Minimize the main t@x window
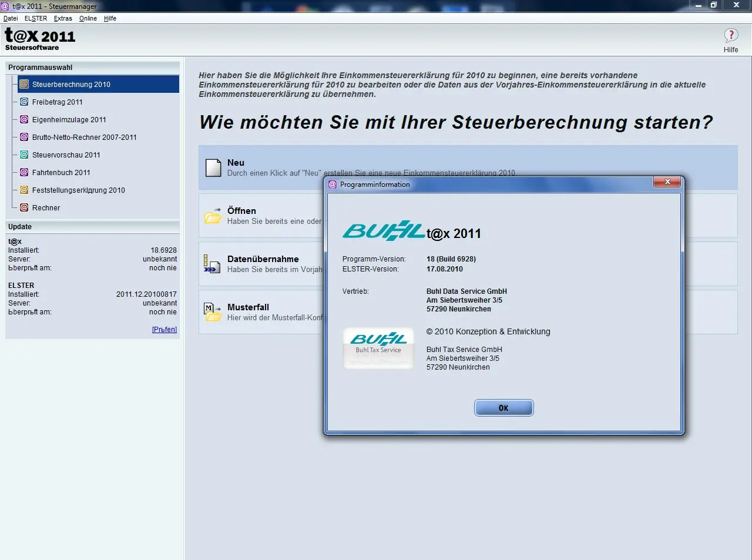Image resolution: width=752 pixels, height=560 pixels. coord(699,5)
